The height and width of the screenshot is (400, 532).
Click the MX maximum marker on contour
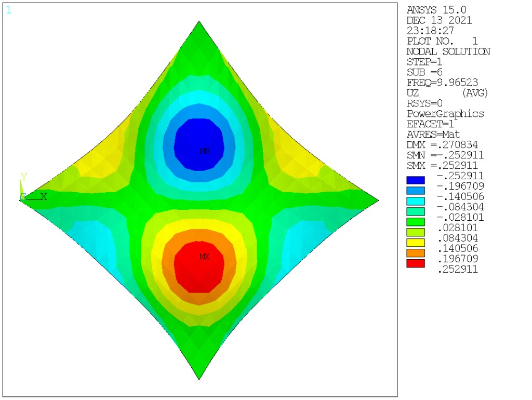tap(204, 257)
